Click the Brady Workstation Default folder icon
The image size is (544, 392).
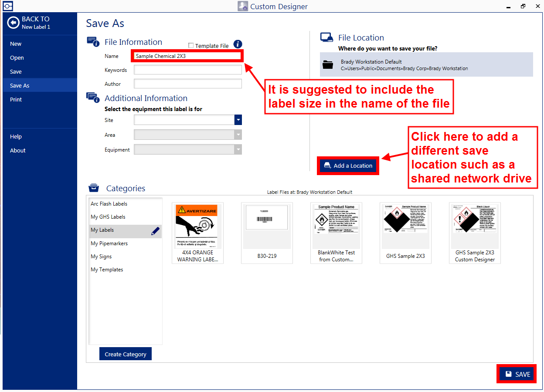click(x=327, y=65)
